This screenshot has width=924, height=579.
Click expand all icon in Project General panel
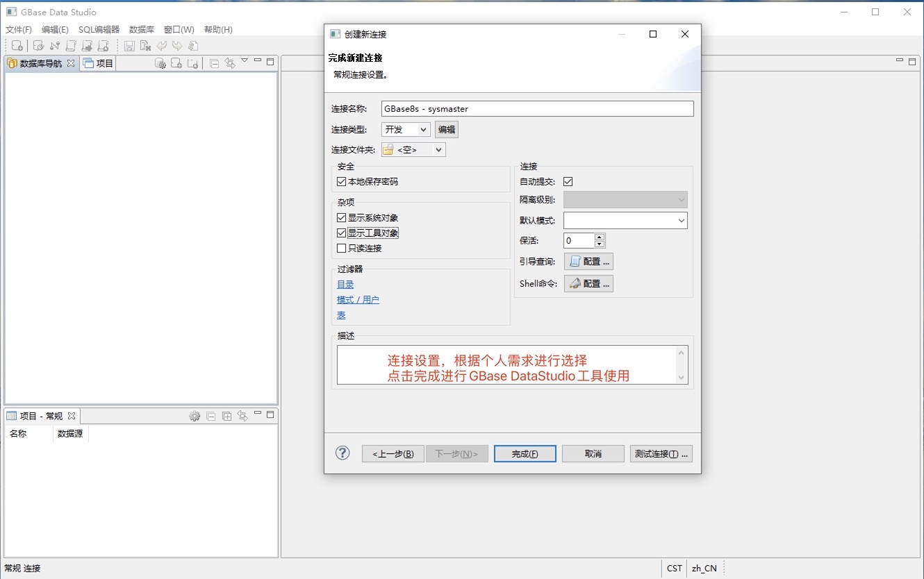point(226,416)
